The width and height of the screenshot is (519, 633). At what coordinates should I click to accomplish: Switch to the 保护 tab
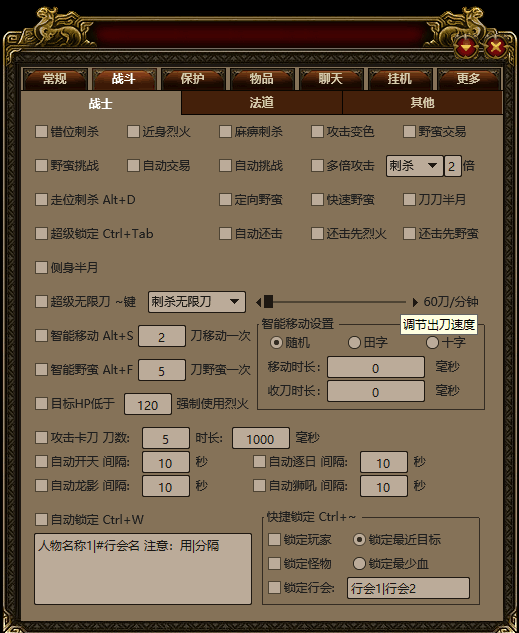193,79
